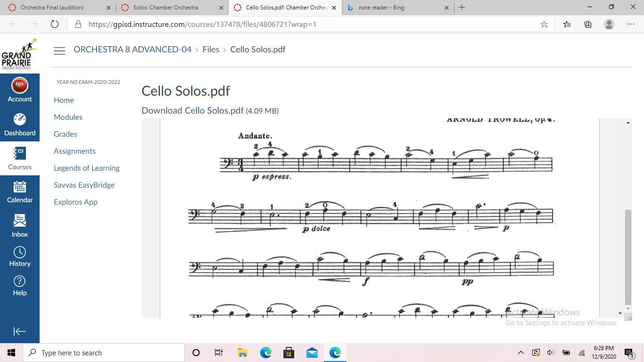
Task: Click the Windows taskbar search box
Action: 104,353
